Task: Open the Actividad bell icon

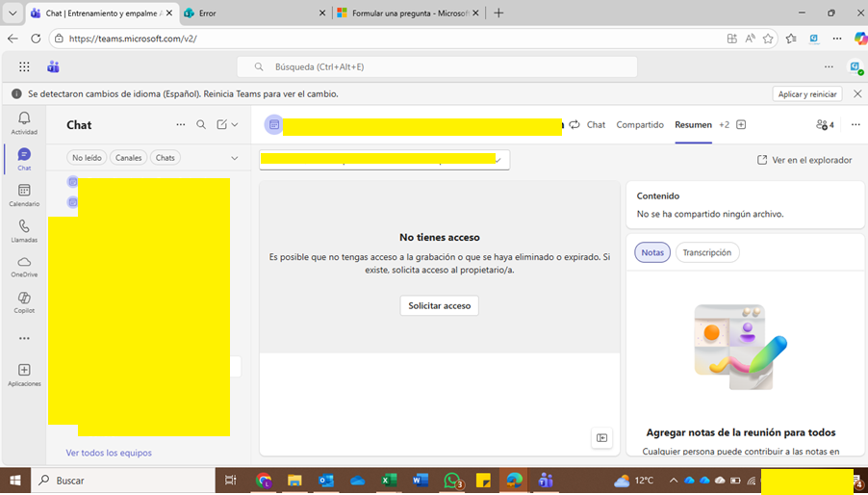Action: pos(24,123)
